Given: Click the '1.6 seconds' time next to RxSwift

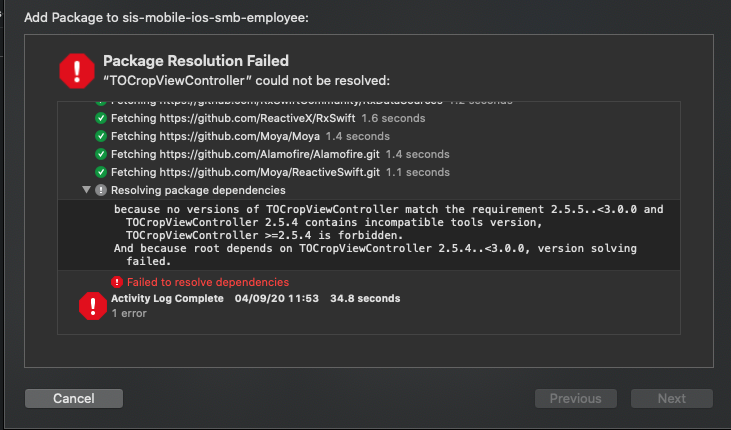Looking at the screenshot, I should 393,118.
